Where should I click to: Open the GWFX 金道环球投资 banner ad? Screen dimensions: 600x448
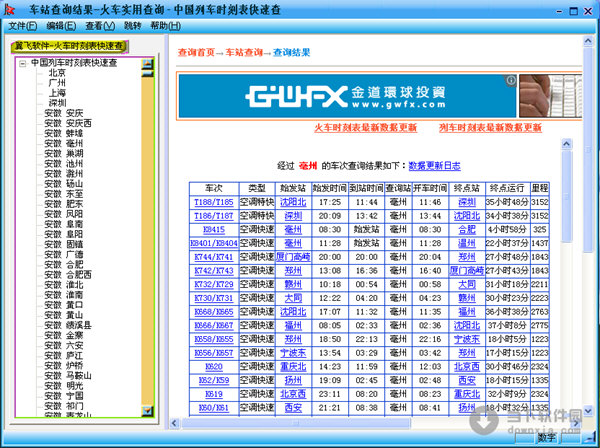coord(347,96)
